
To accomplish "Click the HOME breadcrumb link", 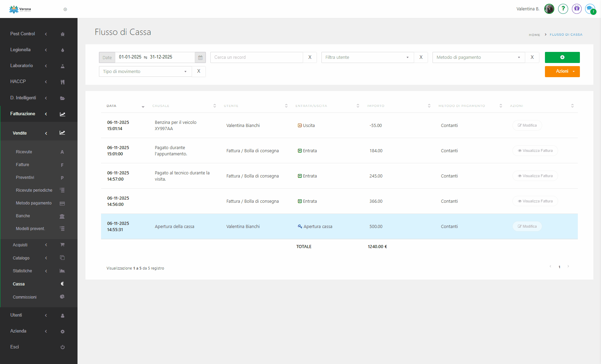I will (x=534, y=35).
